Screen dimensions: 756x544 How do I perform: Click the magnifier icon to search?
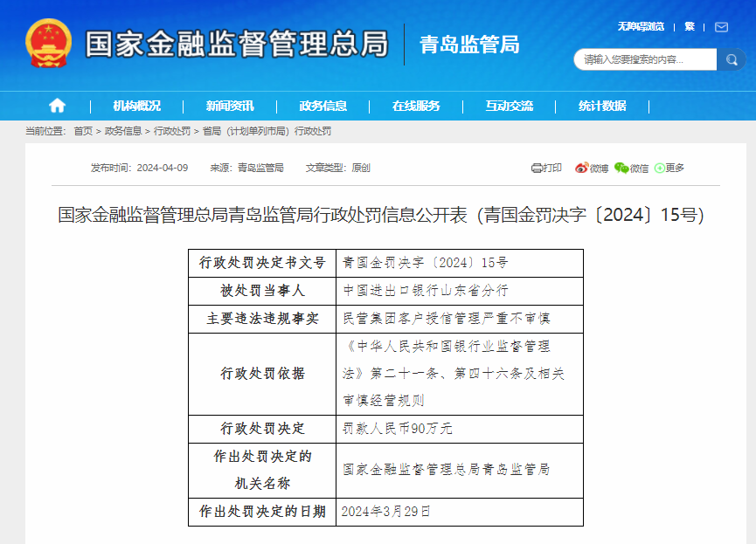[x=732, y=59]
